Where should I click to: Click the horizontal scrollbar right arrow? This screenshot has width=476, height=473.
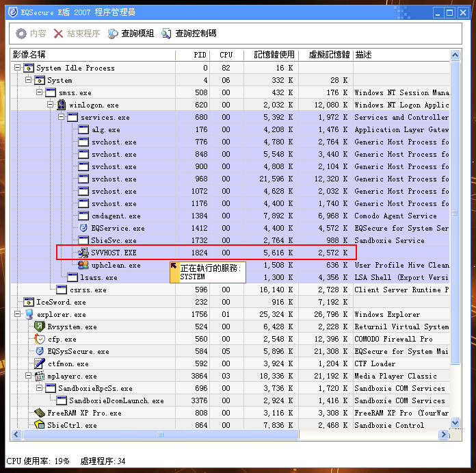(443, 435)
